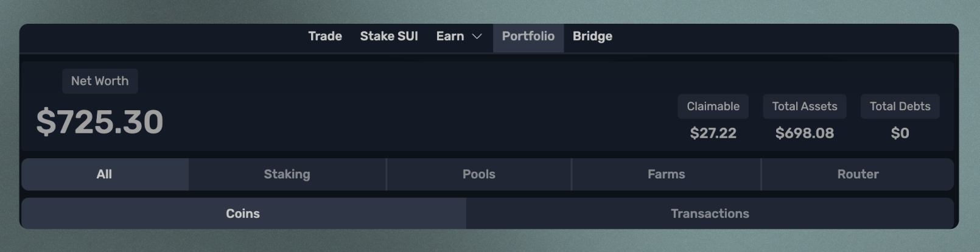View the Transactions sub-tab
Screen dimensions: 980x252
click(x=710, y=214)
